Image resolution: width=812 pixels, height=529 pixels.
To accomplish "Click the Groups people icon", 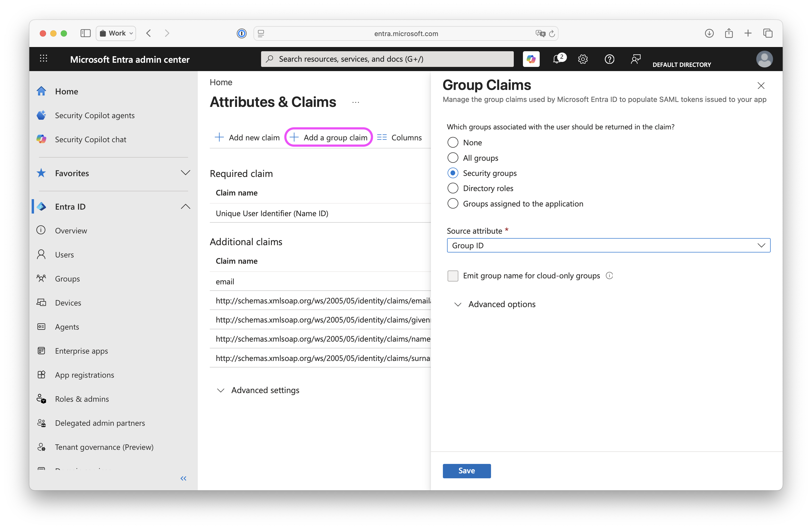I will 41,278.
